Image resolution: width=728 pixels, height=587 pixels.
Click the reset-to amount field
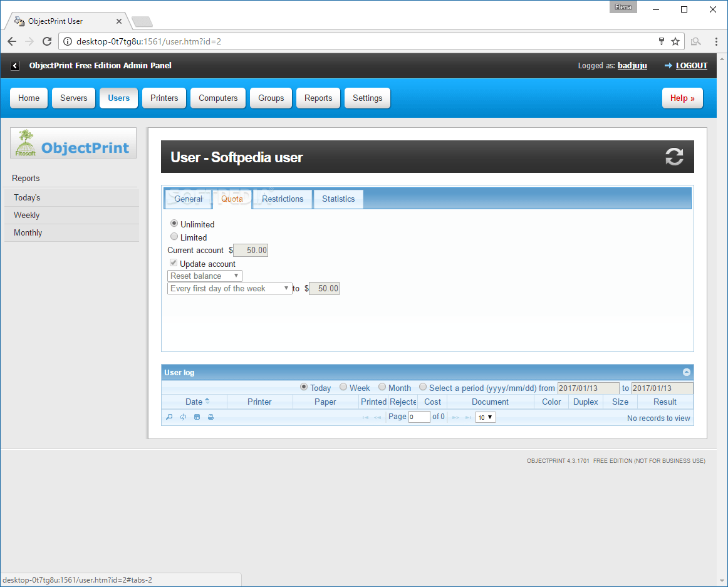[324, 288]
